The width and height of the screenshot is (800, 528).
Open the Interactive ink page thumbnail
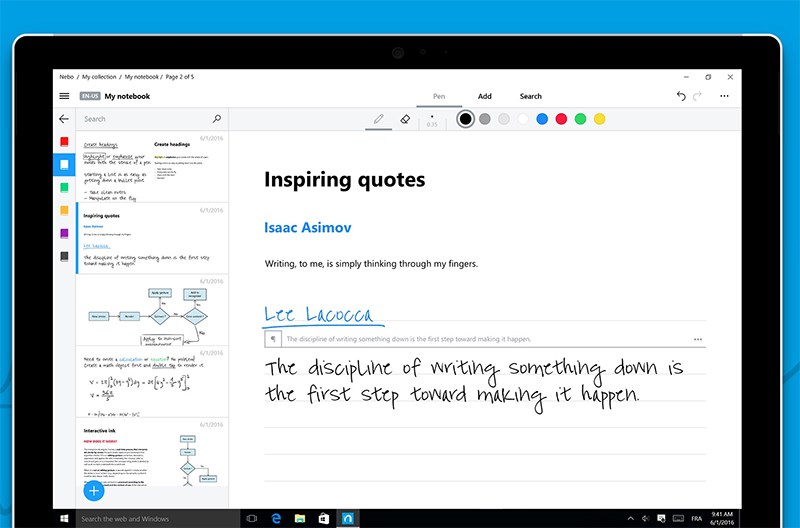point(152,453)
